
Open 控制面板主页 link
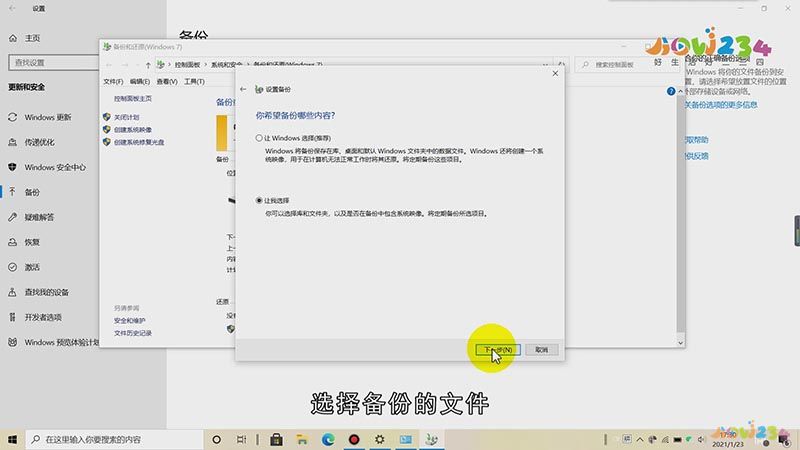pos(133,98)
